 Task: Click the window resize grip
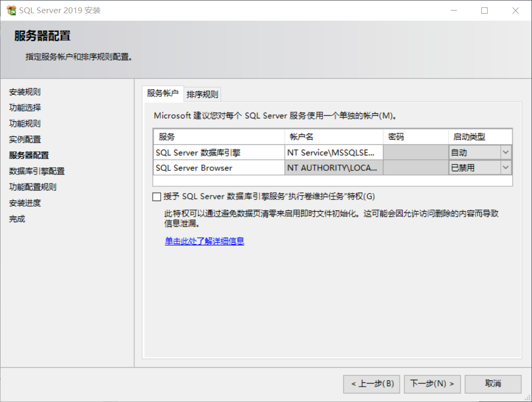[x=528, y=398]
